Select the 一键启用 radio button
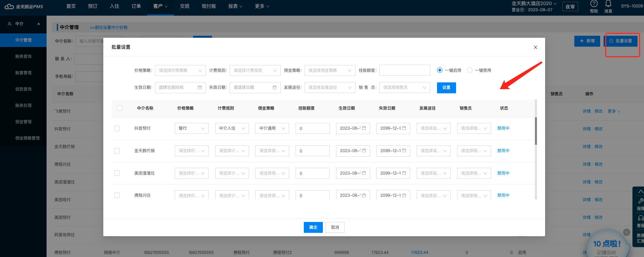 (x=440, y=70)
